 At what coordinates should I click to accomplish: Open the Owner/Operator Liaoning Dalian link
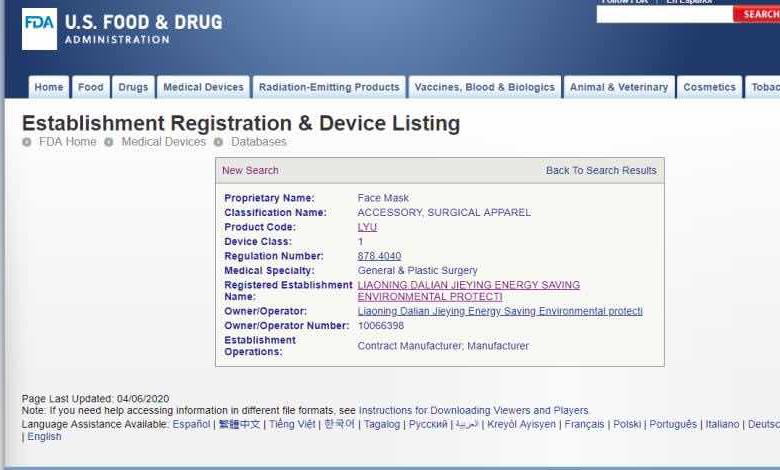click(500, 311)
